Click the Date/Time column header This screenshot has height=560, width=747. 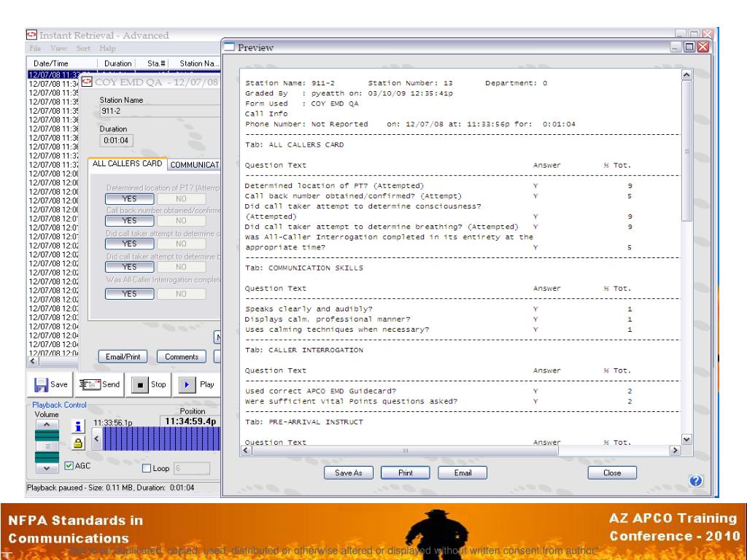[62, 63]
